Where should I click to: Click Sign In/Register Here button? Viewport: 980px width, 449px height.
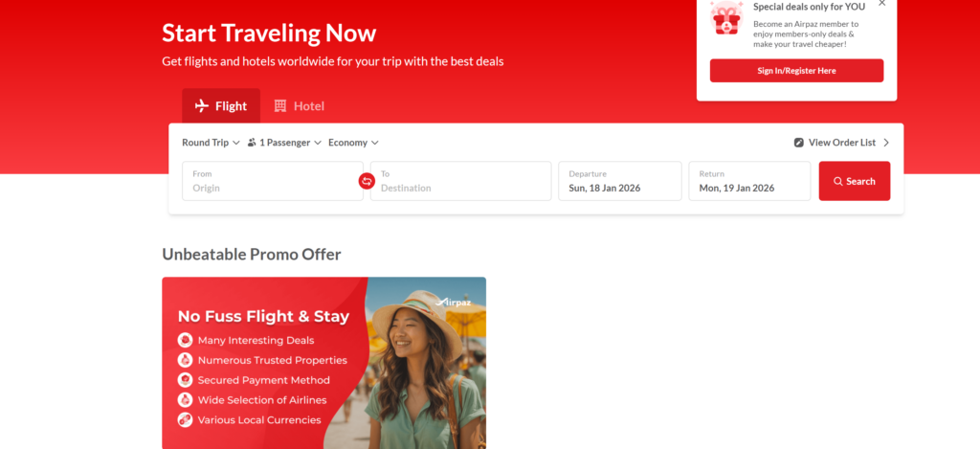pos(796,71)
